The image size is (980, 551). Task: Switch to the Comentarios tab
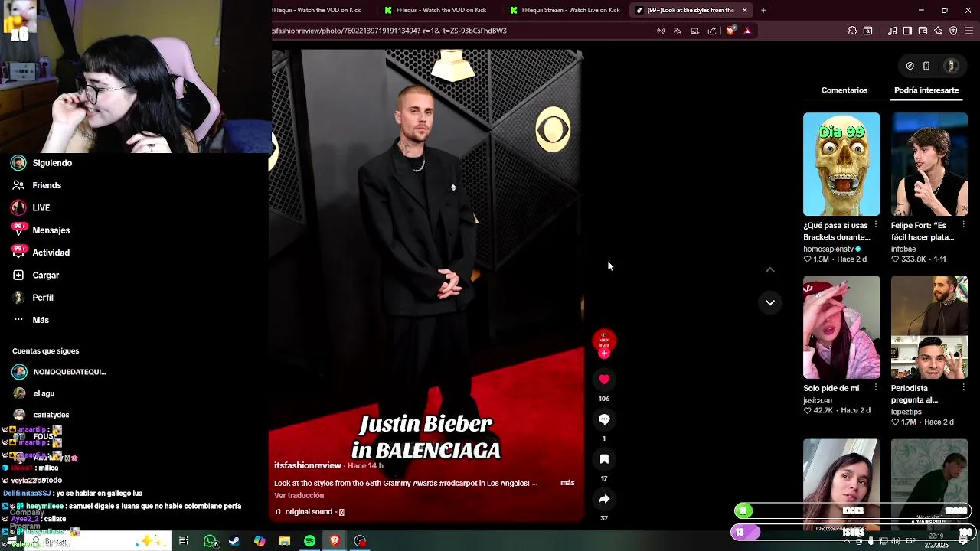coord(844,90)
